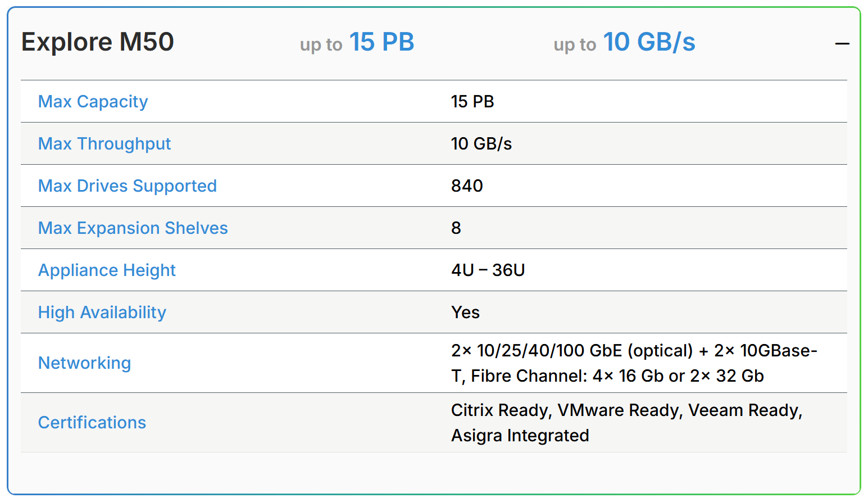The height and width of the screenshot is (502, 868).
Task: Click the Max Drives Supported link
Action: coord(128,186)
